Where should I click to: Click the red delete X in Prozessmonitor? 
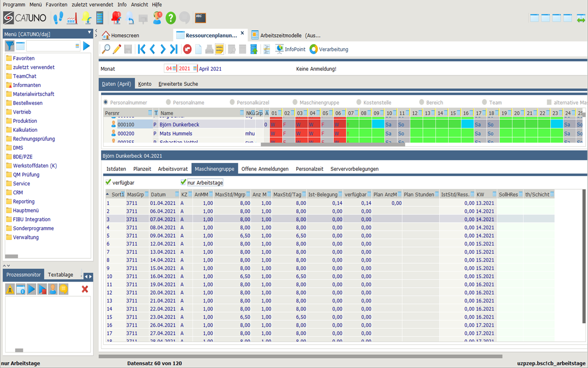tap(85, 290)
